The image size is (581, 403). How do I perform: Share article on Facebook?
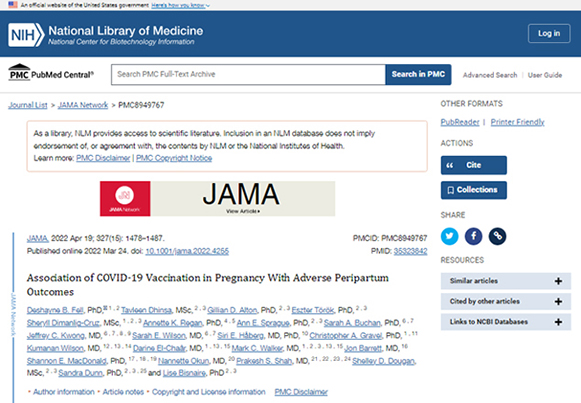tap(474, 236)
